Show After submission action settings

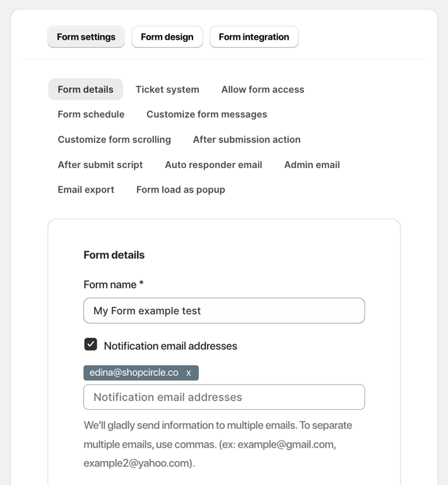[247, 140]
